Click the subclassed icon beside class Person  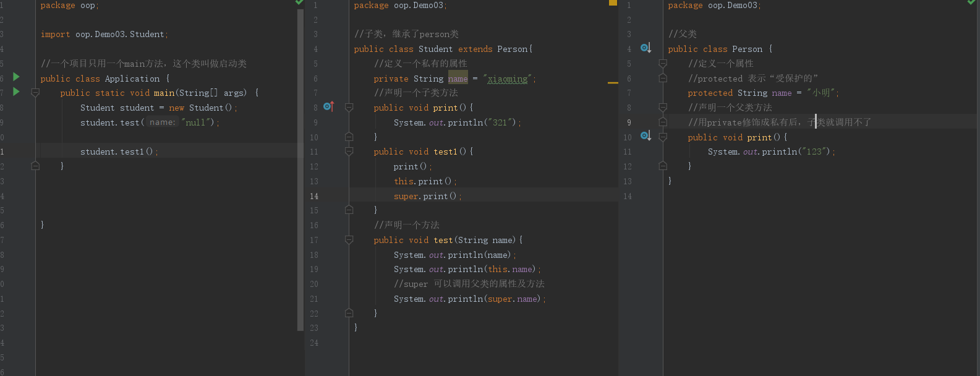pyautogui.click(x=646, y=48)
